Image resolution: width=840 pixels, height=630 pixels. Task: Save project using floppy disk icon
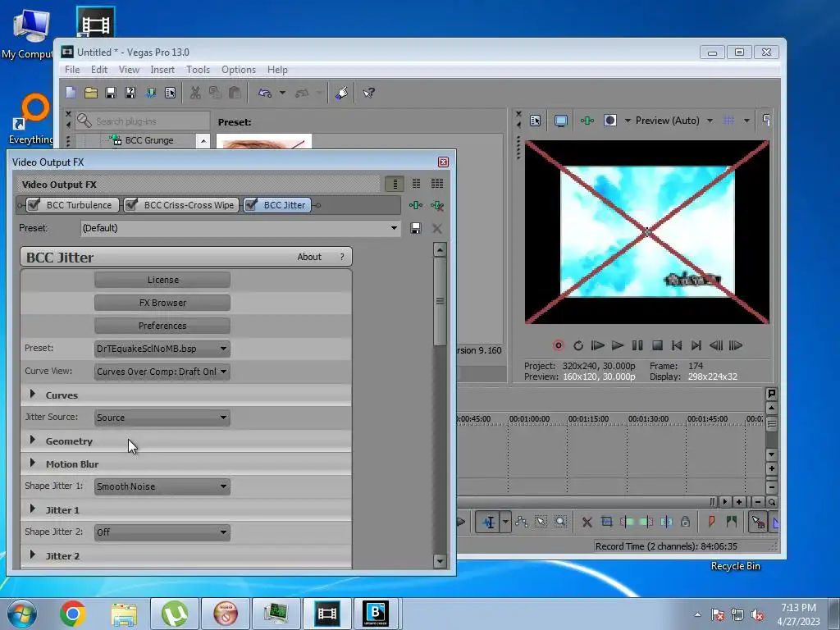click(x=111, y=93)
